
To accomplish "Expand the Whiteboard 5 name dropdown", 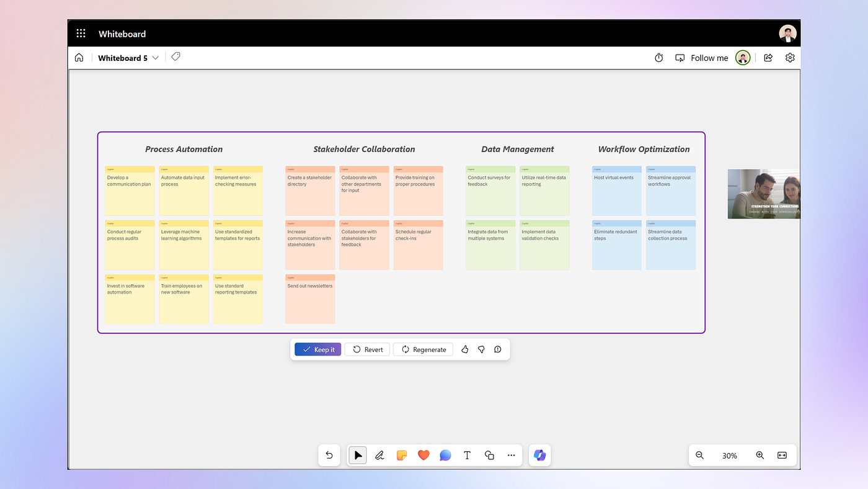I will click(x=156, y=58).
